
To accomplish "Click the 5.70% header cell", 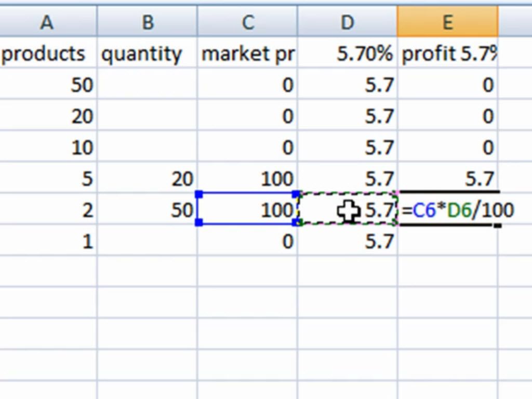I will tap(347, 52).
